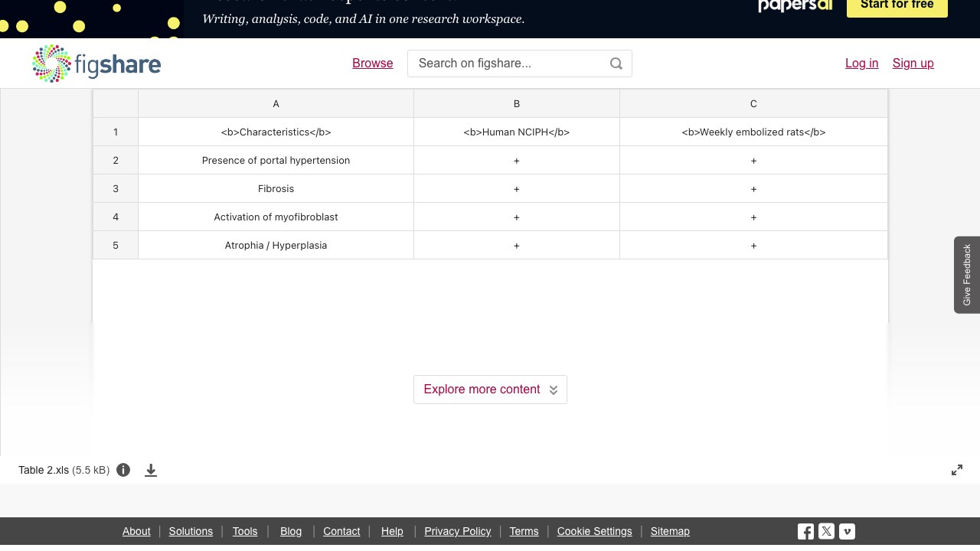The height and width of the screenshot is (551, 980).
Task: Open the Solutions footer link
Action: click(191, 531)
